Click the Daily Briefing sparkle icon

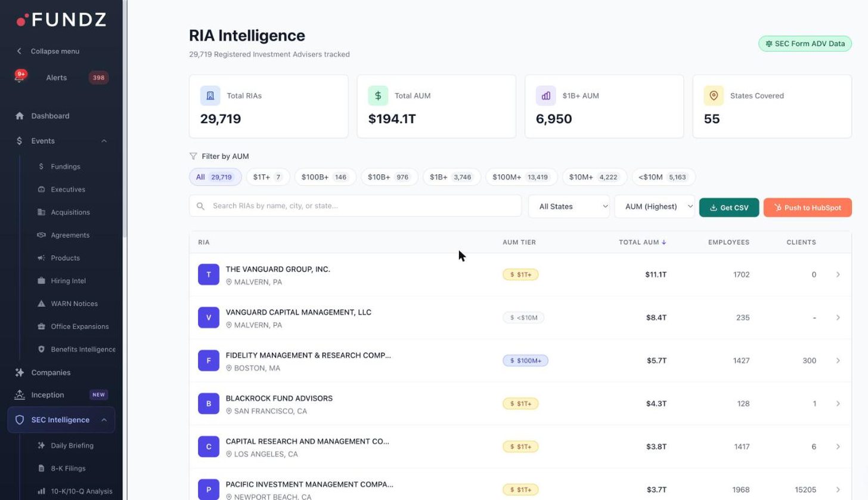point(41,446)
